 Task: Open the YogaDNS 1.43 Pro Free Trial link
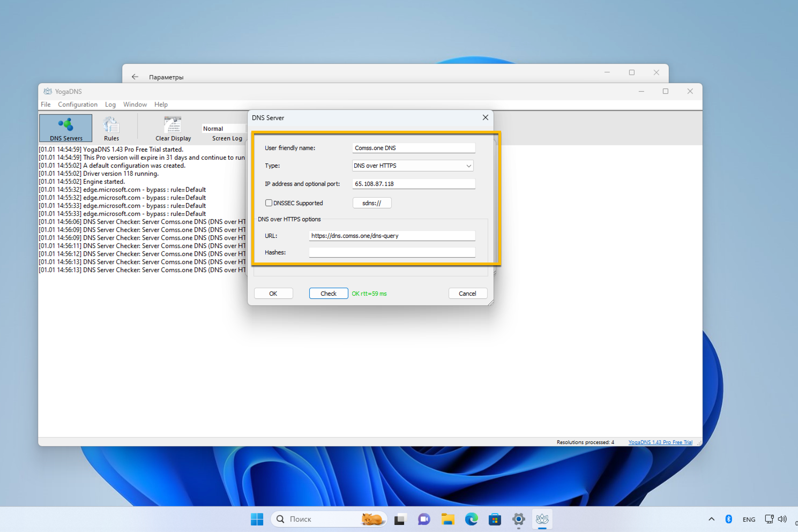pyautogui.click(x=660, y=443)
